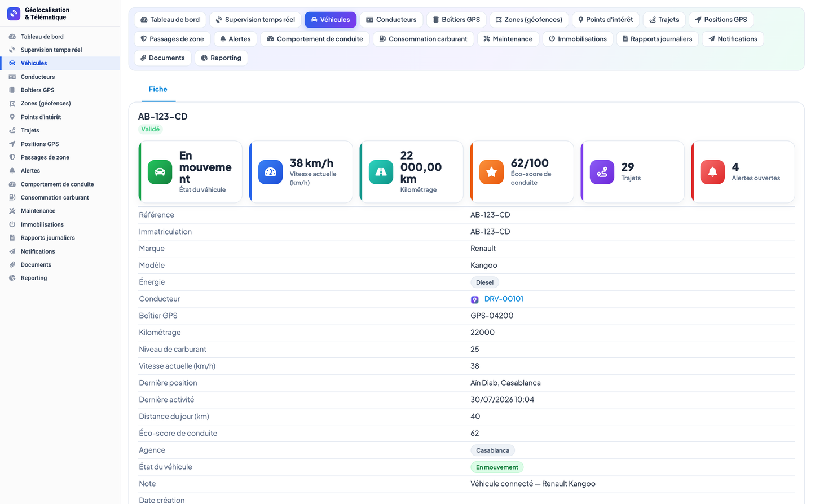This screenshot has width=815, height=504.
Task: Click the Zones (géofences) sidebar icon
Action: 12,104
